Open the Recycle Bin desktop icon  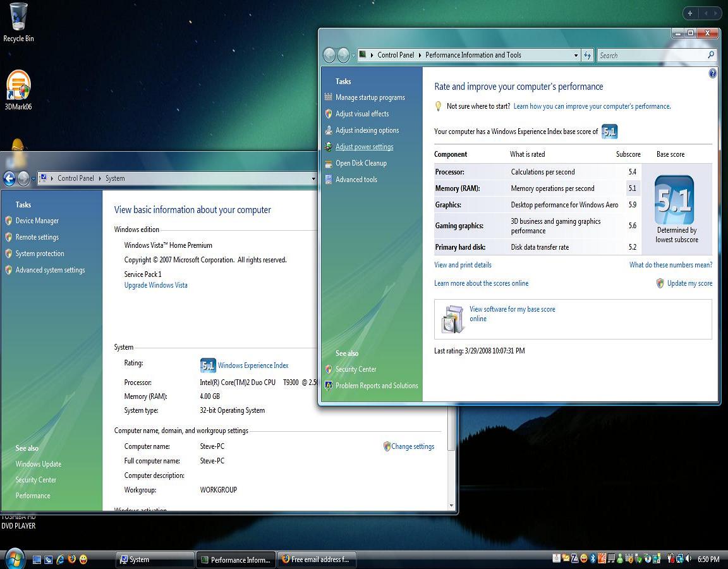18,23
